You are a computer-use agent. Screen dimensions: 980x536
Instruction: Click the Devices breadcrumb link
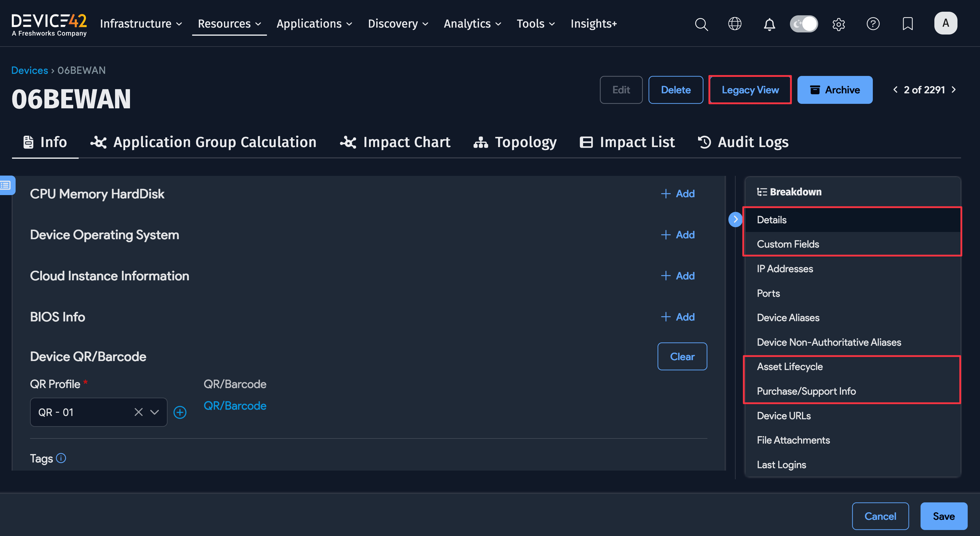click(x=29, y=70)
